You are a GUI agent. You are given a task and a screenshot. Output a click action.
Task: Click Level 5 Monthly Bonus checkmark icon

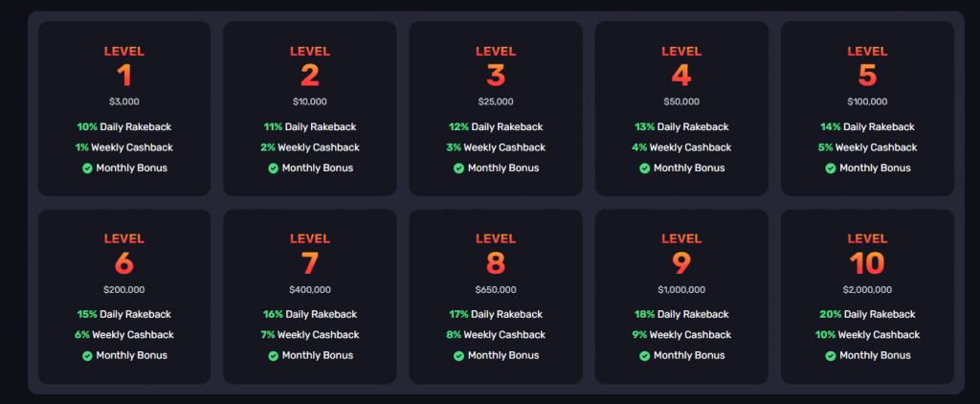tap(831, 168)
